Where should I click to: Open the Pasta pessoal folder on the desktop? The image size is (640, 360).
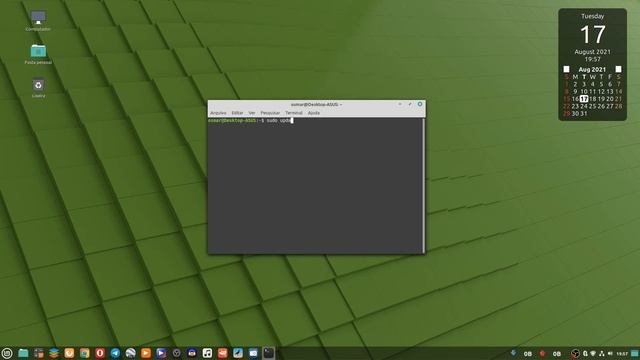click(38, 54)
